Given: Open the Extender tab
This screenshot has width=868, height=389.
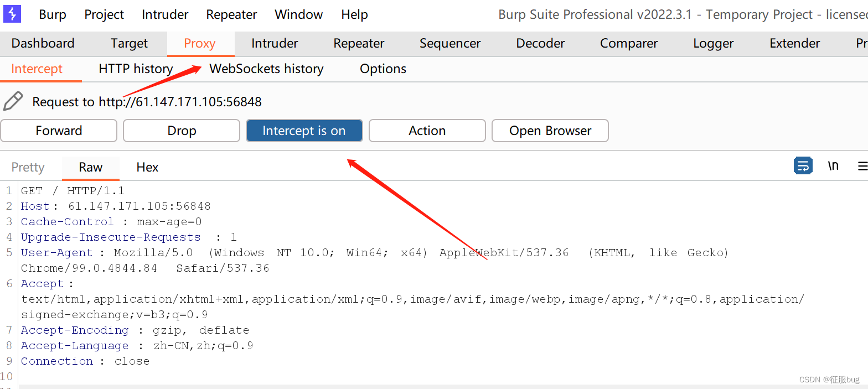Looking at the screenshot, I should click(794, 43).
